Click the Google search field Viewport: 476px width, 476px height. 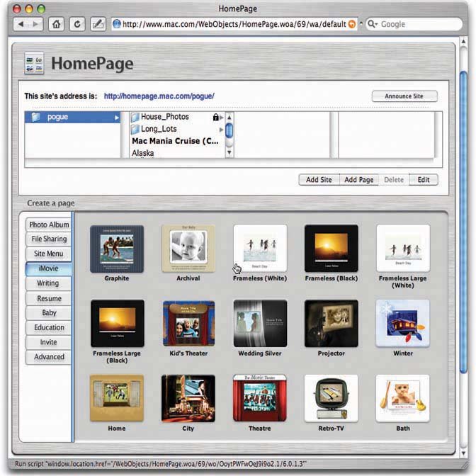click(x=414, y=24)
